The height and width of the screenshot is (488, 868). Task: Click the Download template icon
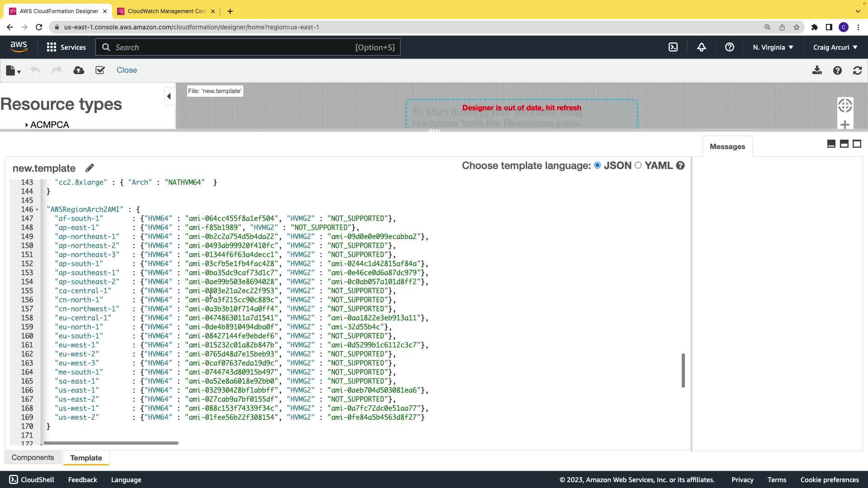pos(817,70)
